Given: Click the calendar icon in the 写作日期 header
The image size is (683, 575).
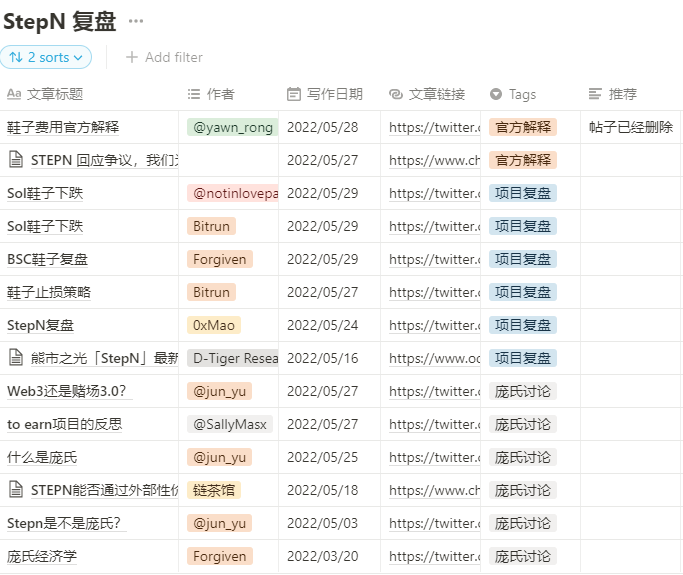Looking at the screenshot, I should (294, 94).
